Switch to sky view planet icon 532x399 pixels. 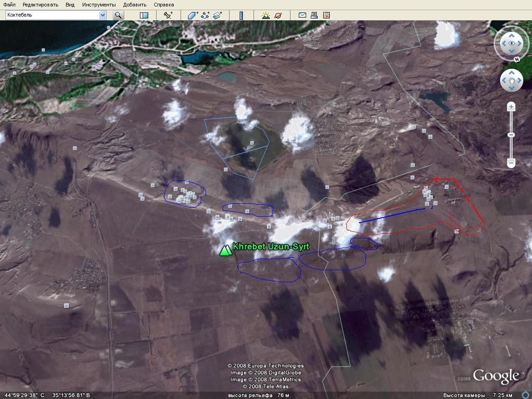coord(278,15)
